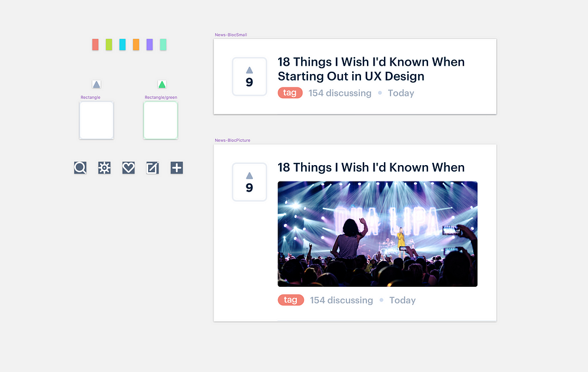Click the Rectangle artboard label
This screenshot has height=372, width=588.
coord(91,98)
